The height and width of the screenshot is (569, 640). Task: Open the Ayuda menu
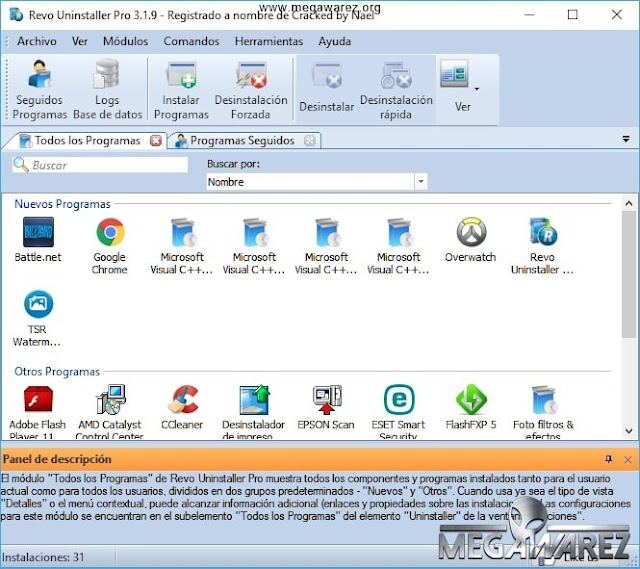(335, 41)
